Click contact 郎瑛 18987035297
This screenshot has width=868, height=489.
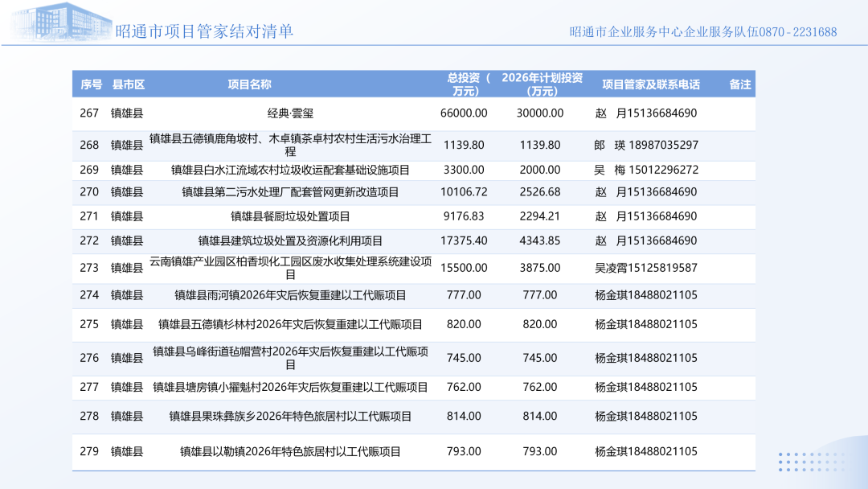[646, 145]
